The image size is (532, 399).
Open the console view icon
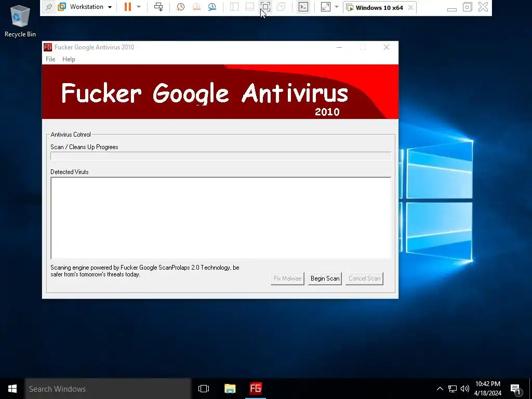[303, 7]
